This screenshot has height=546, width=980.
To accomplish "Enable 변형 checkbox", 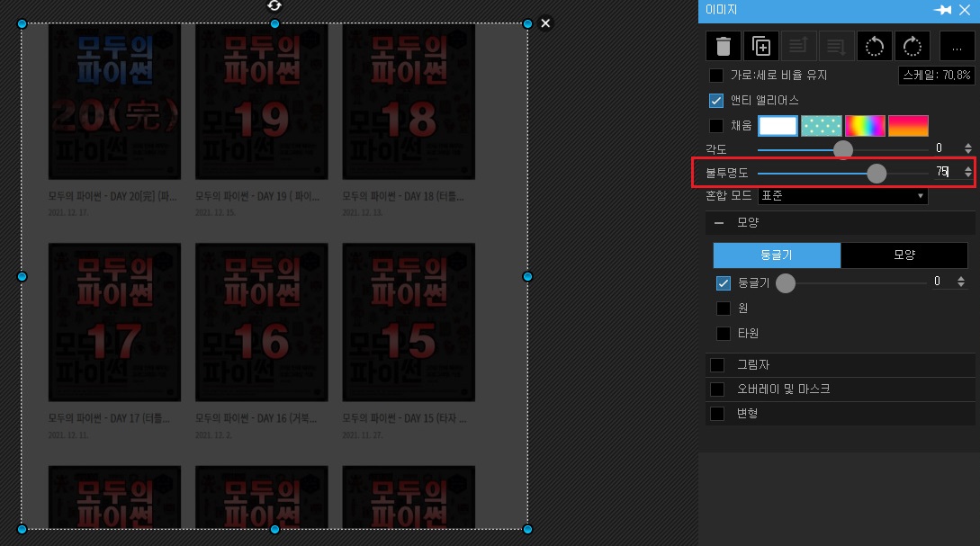I will tap(717, 414).
